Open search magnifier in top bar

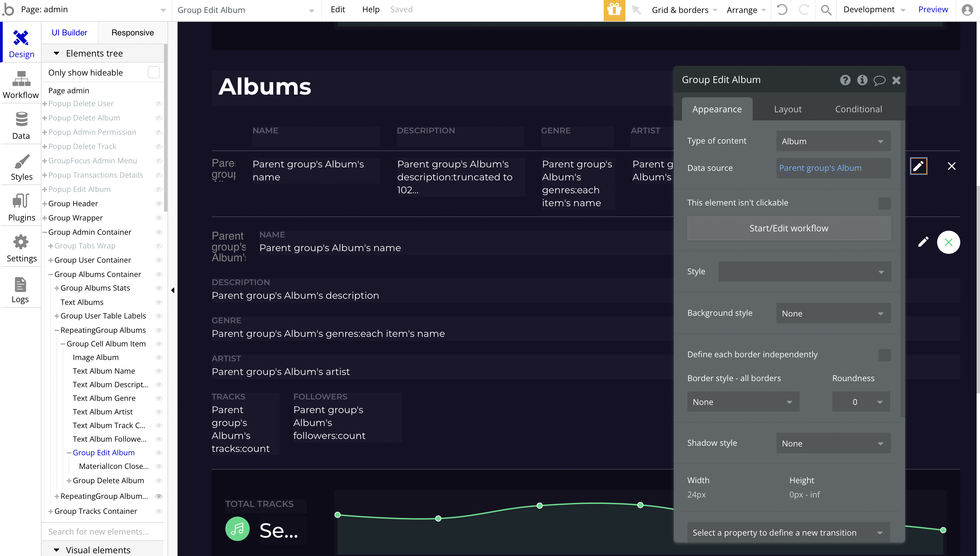point(826,10)
